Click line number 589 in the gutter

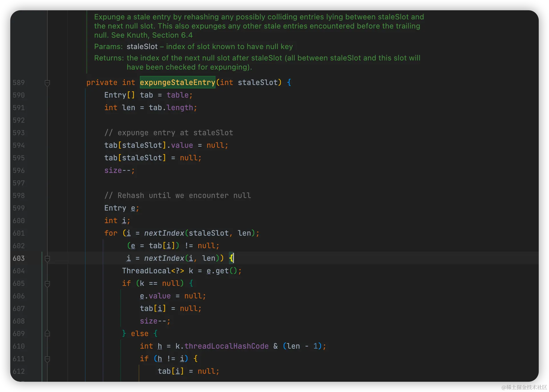coord(19,82)
